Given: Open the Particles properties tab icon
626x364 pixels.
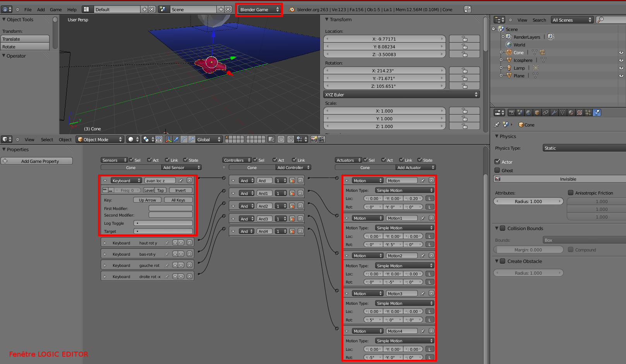Looking at the screenshot, I should point(588,113).
